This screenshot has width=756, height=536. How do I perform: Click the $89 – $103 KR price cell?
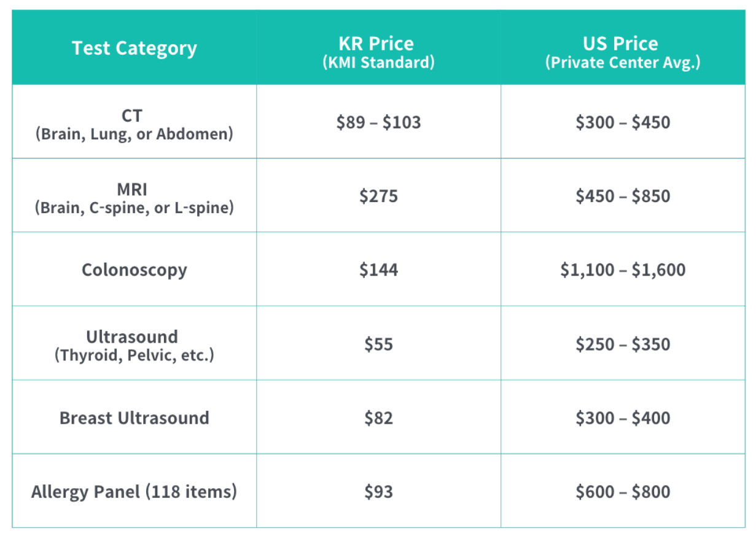(x=378, y=122)
